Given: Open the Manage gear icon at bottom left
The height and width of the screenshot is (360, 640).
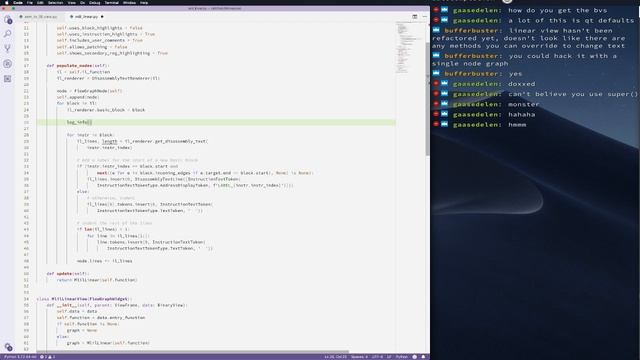Looking at the screenshot, I should [8, 347].
